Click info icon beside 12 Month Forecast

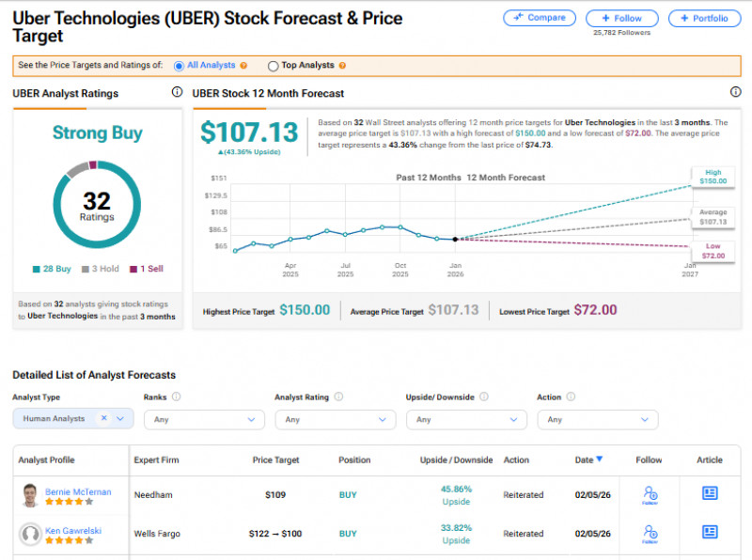[736, 92]
